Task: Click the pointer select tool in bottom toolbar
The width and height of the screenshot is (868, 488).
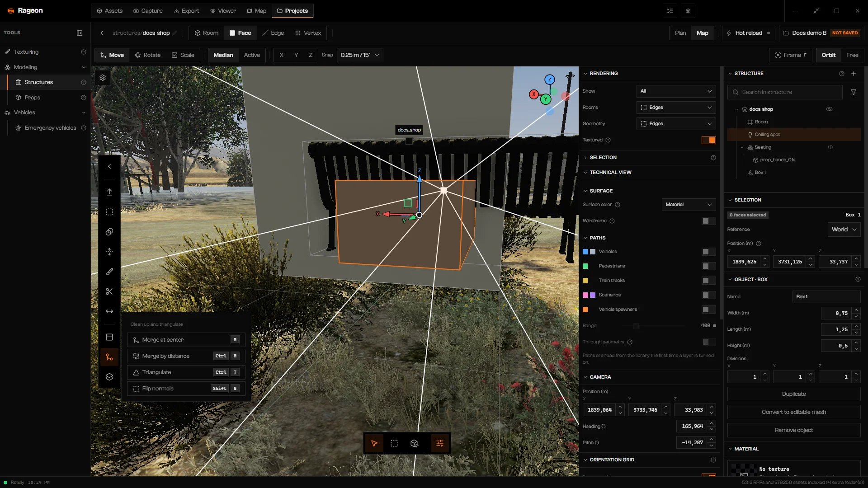Action: (374, 443)
